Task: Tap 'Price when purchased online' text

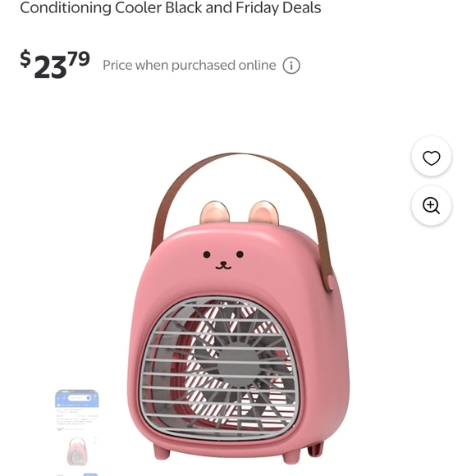Action: tap(190, 66)
